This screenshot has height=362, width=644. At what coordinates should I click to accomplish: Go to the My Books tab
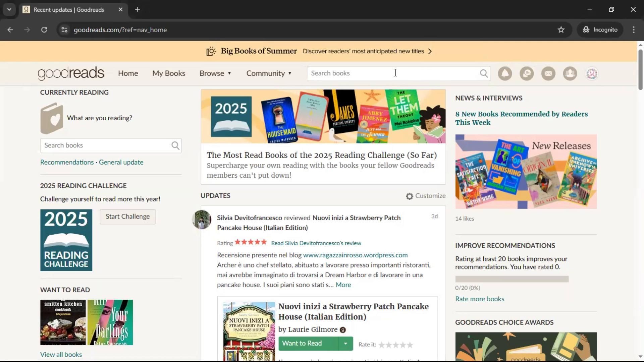(169, 73)
